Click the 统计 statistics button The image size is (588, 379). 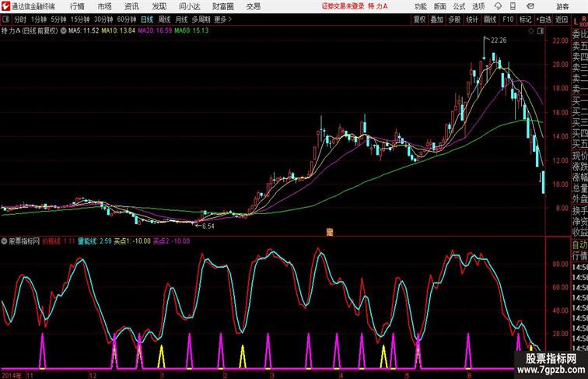472,19
